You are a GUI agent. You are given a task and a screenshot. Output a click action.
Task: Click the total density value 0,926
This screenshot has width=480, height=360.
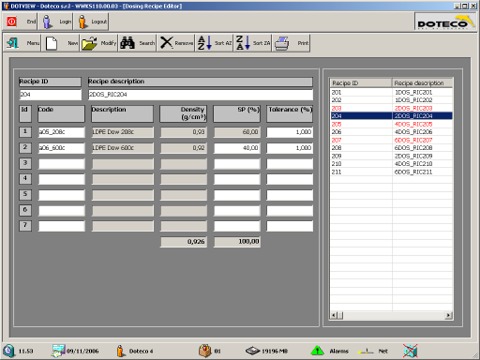183,242
